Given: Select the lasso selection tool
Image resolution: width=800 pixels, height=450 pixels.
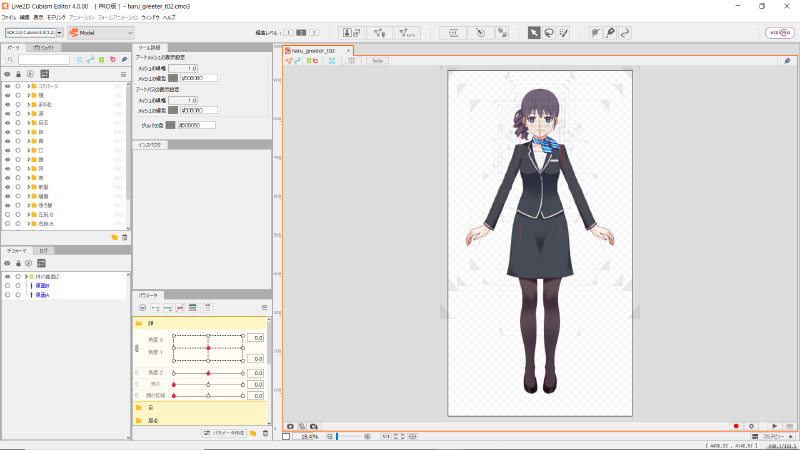Looking at the screenshot, I should pyautogui.click(x=549, y=33).
